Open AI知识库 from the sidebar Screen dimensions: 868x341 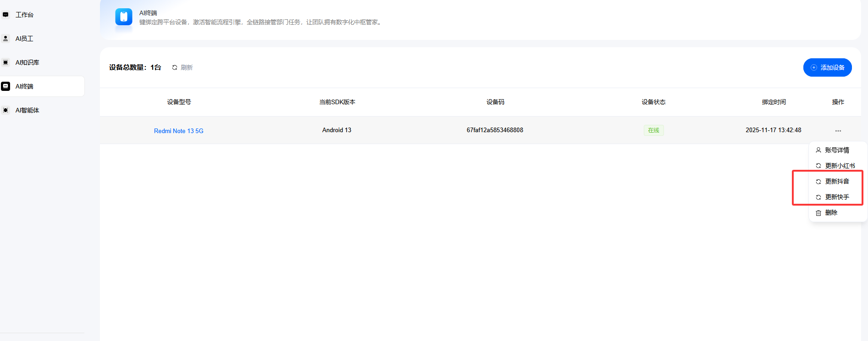27,62
